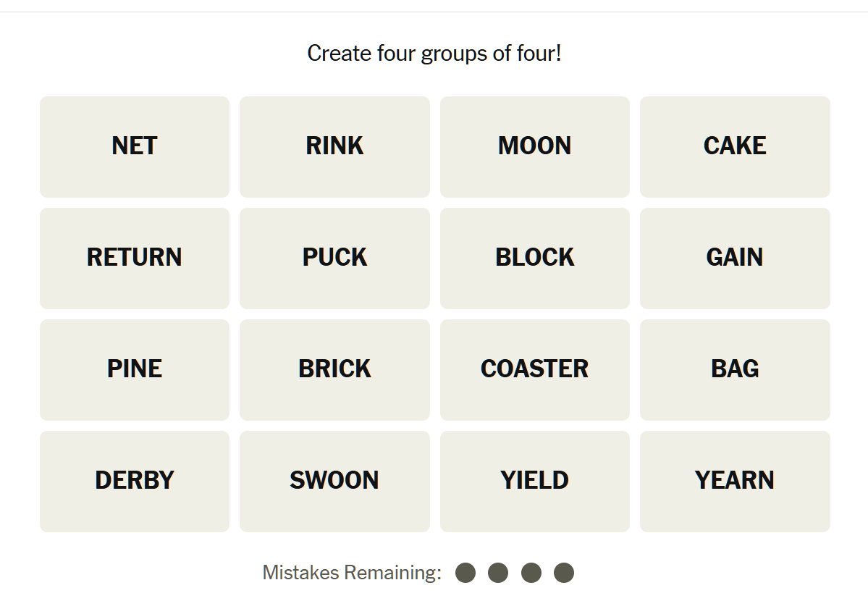Select the BRICK word tile

pyautogui.click(x=334, y=369)
